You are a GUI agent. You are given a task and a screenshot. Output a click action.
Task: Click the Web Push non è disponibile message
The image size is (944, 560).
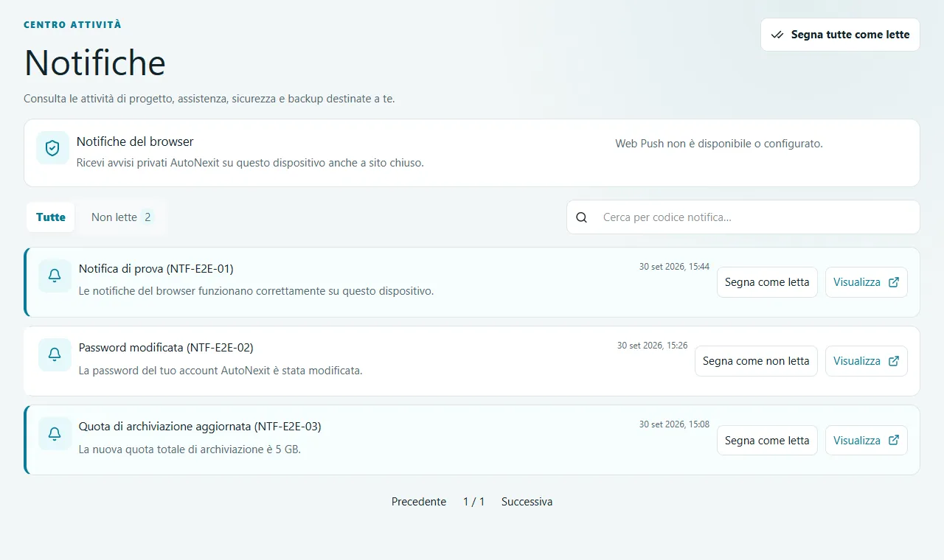coord(719,144)
